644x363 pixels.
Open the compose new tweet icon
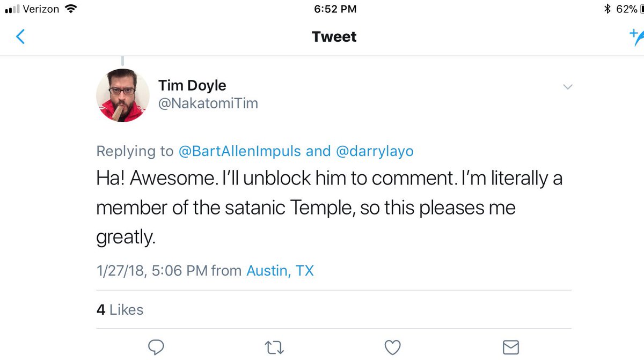636,36
